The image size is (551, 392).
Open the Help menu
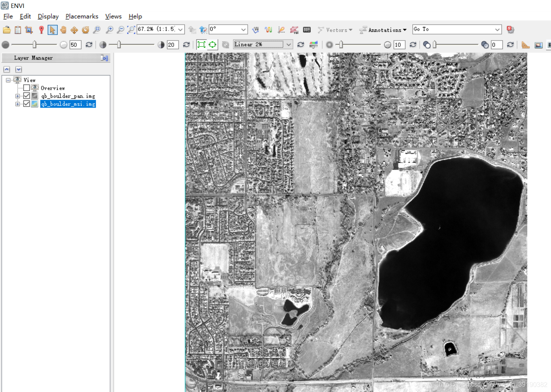pos(135,16)
